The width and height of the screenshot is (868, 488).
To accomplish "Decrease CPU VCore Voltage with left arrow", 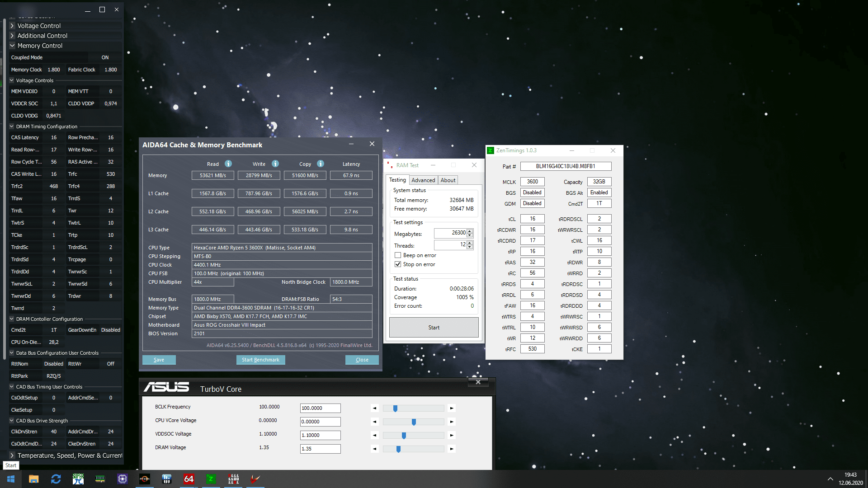I will pyautogui.click(x=375, y=422).
